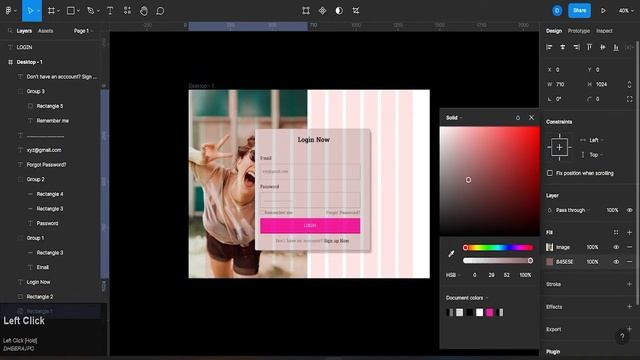Open the zoom 40% dropdown

coord(626,11)
